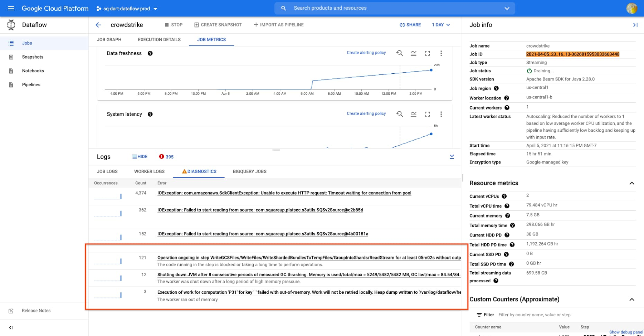Open the sq-dart-dataflow-prod project selector

127,9
